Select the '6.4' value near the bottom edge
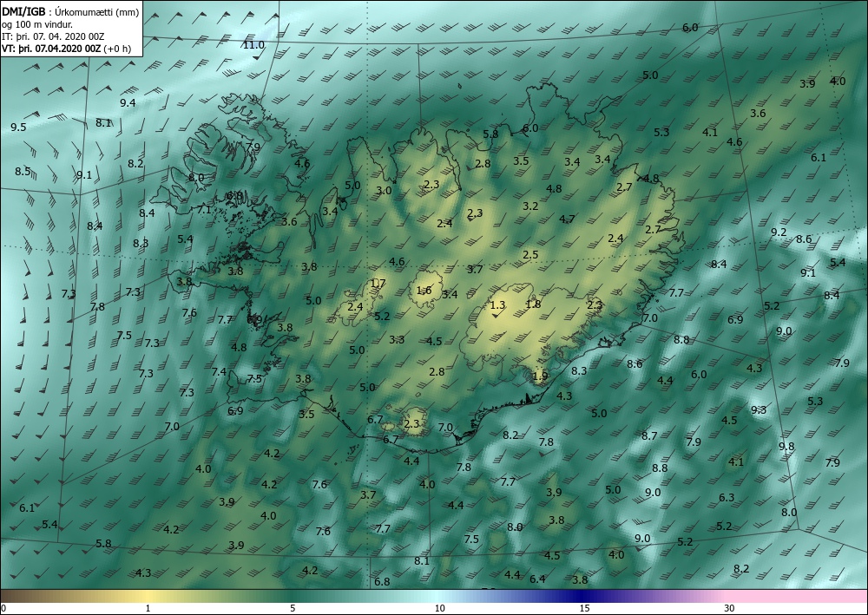The height and width of the screenshot is (615, 868). click(537, 579)
